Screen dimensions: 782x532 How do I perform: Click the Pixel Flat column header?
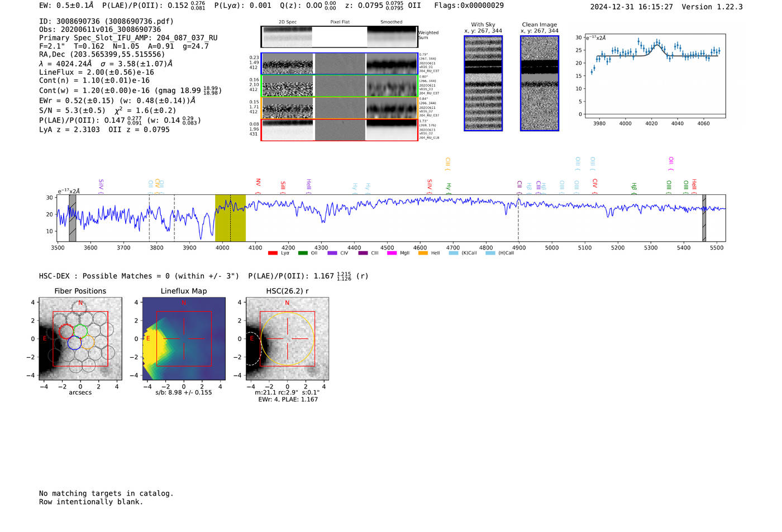pyautogui.click(x=340, y=22)
